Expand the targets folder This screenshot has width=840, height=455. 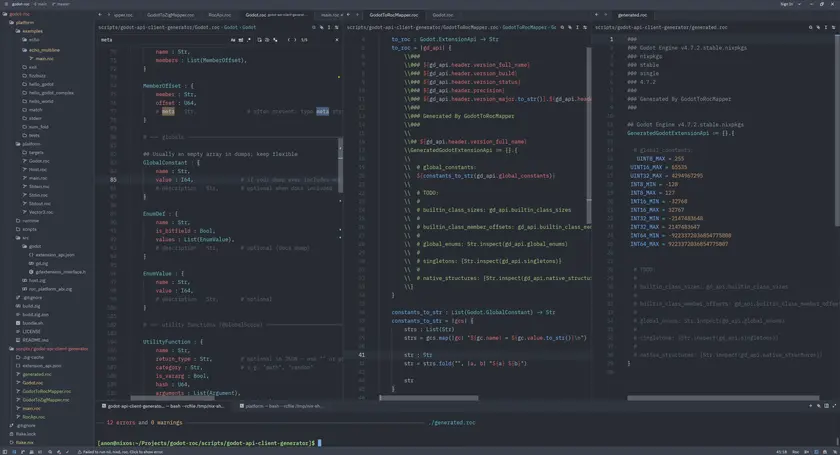pos(34,153)
